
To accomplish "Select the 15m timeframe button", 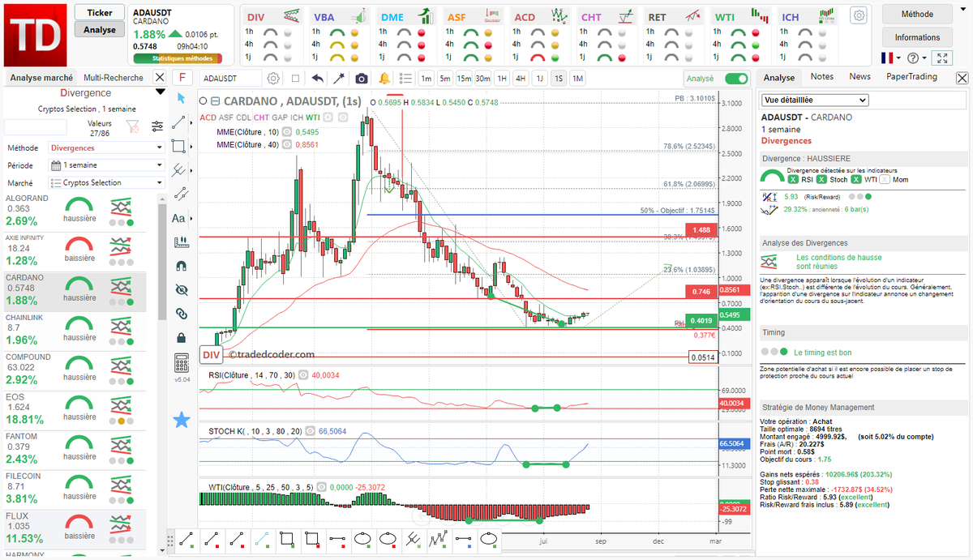I will pyautogui.click(x=464, y=79).
